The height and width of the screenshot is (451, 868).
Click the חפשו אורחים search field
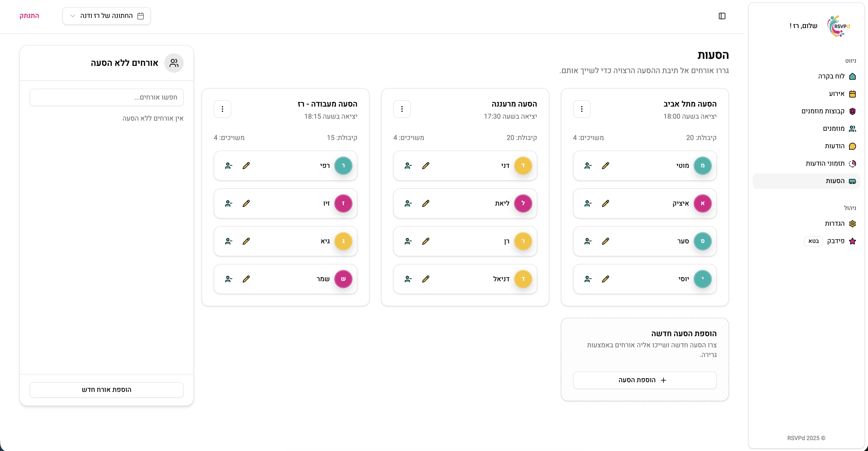106,97
